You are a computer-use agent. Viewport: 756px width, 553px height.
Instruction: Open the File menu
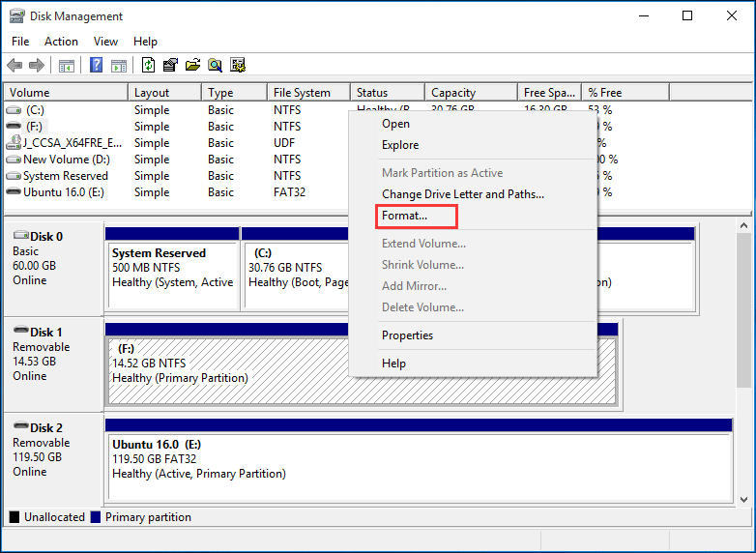pyautogui.click(x=20, y=42)
